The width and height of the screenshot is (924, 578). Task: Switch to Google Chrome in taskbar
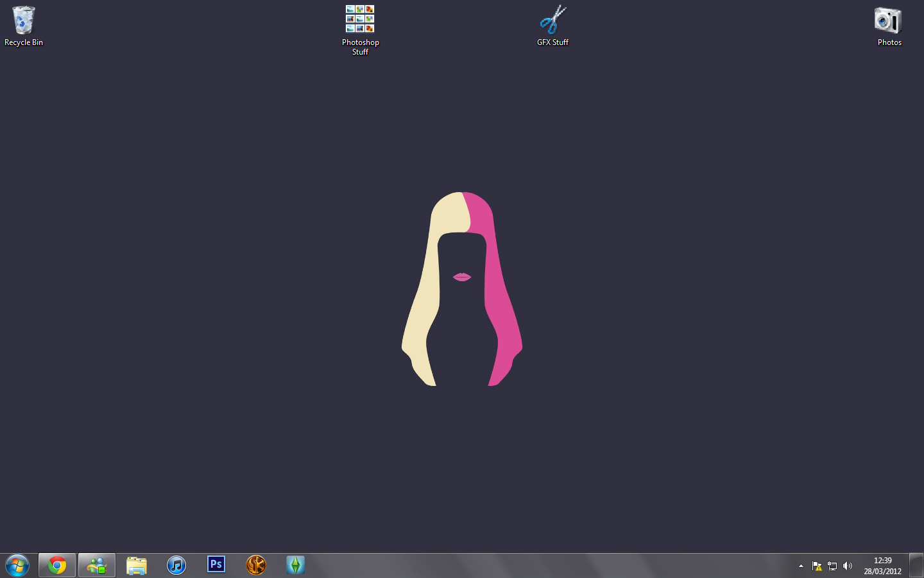pyautogui.click(x=57, y=566)
